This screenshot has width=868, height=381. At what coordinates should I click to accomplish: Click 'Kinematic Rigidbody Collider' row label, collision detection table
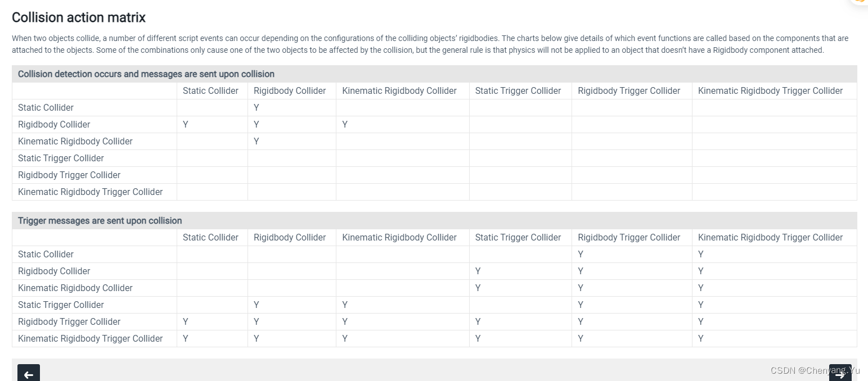(75, 142)
